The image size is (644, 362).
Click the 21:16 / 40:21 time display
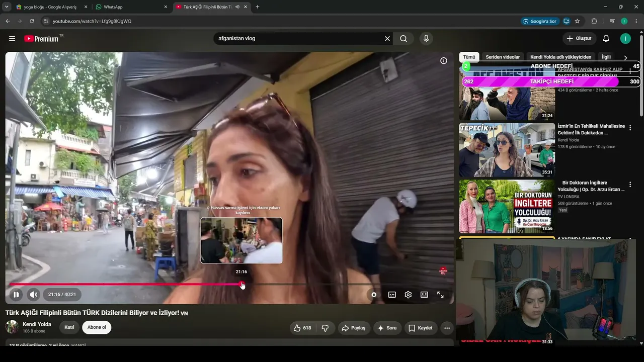pos(62,295)
